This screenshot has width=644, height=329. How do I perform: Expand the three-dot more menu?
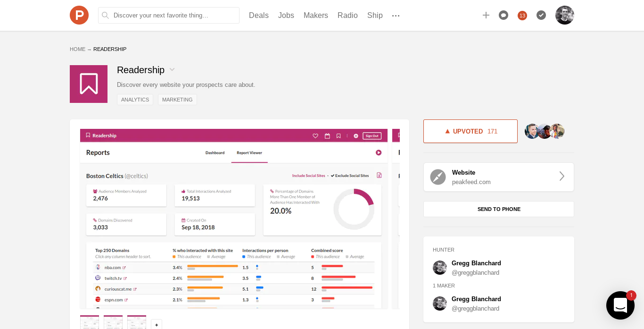pyautogui.click(x=396, y=16)
